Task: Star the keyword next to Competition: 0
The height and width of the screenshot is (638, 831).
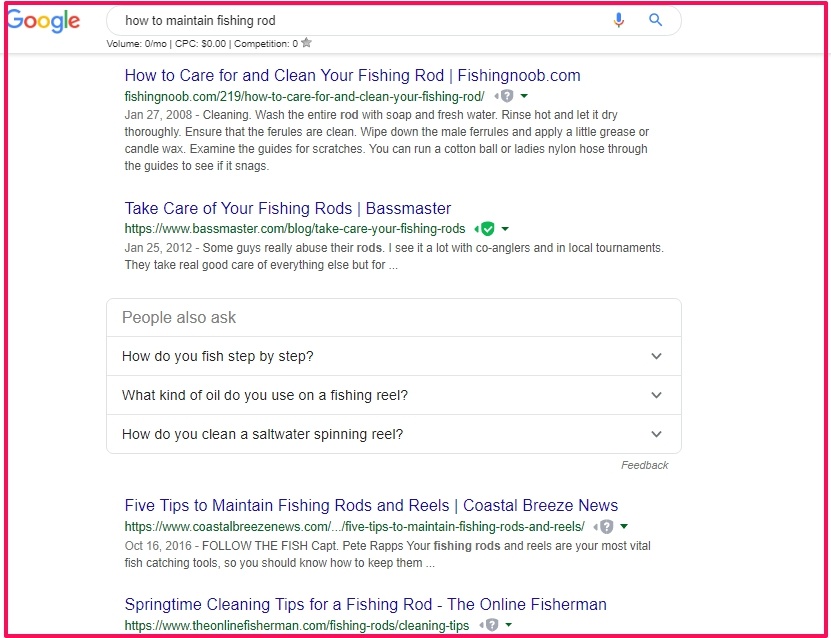Action: click(306, 43)
